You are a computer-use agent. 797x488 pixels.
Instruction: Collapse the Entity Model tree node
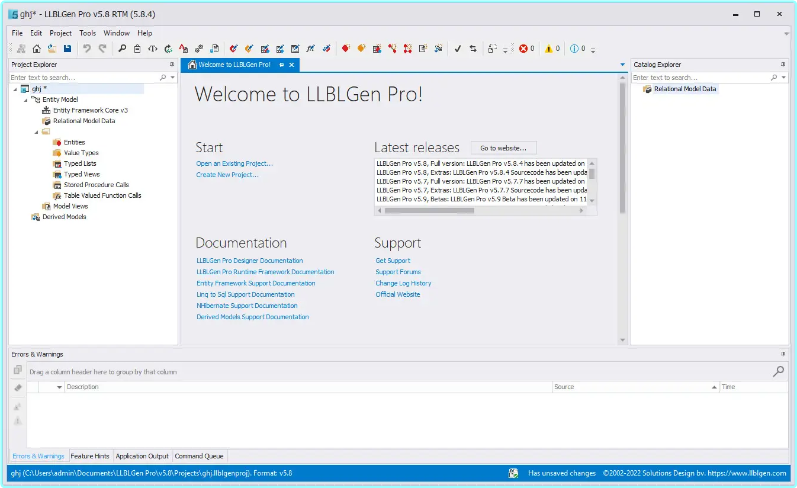click(25, 100)
